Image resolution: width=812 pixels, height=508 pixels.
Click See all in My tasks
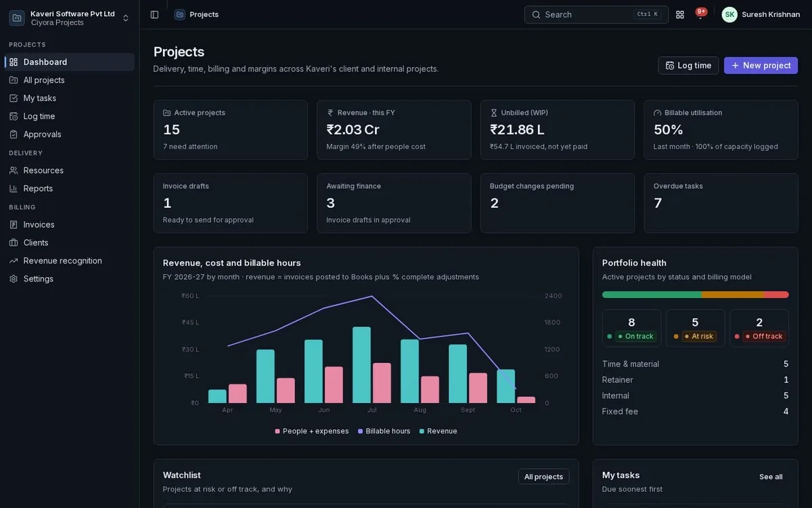(x=771, y=477)
